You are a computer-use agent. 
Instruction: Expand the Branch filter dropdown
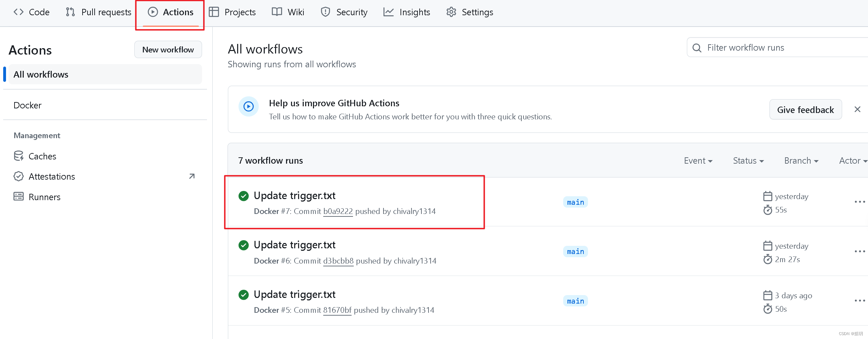click(801, 160)
